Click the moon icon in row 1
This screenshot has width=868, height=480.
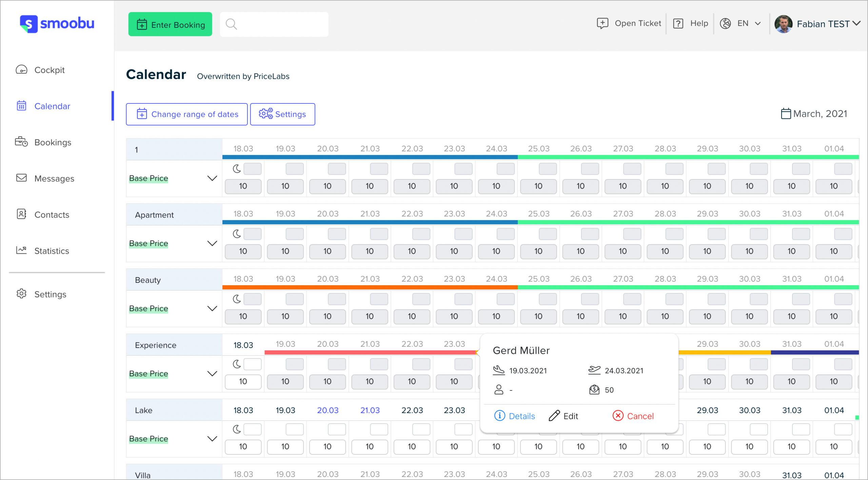pyautogui.click(x=237, y=169)
